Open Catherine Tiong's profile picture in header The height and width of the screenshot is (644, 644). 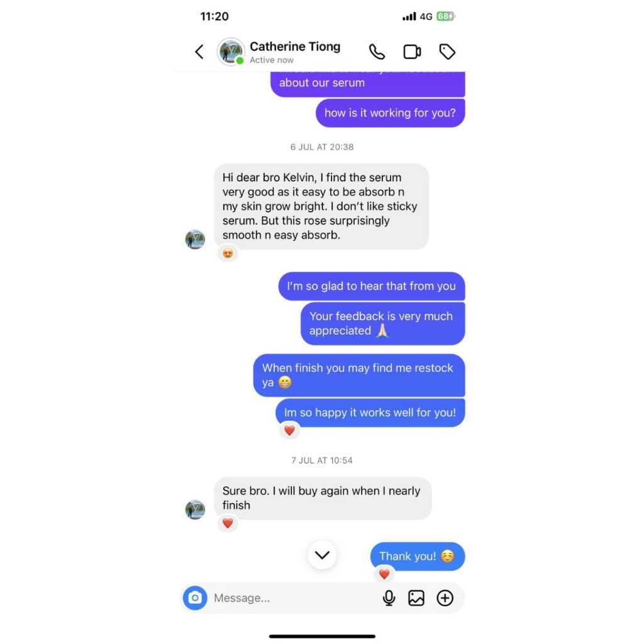point(231,52)
